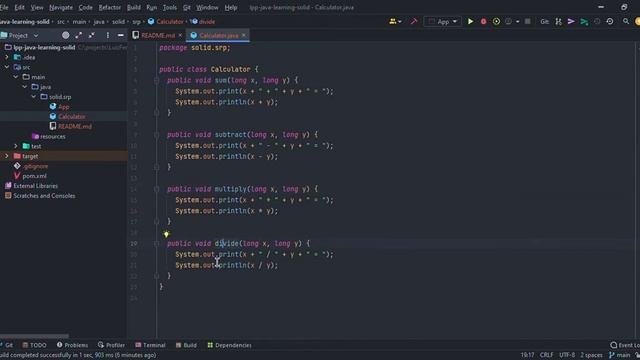640x360 pixels.
Task: Open the Build menu
Action: click(133, 7)
